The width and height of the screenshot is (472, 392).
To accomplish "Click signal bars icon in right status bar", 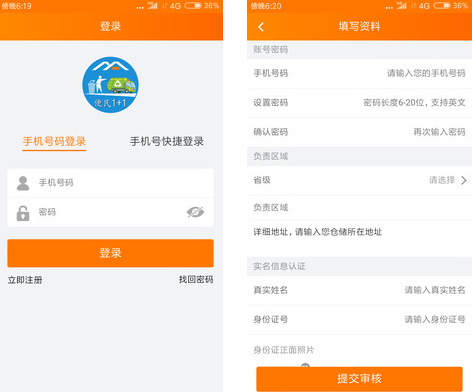I will click(x=402, y=5).
